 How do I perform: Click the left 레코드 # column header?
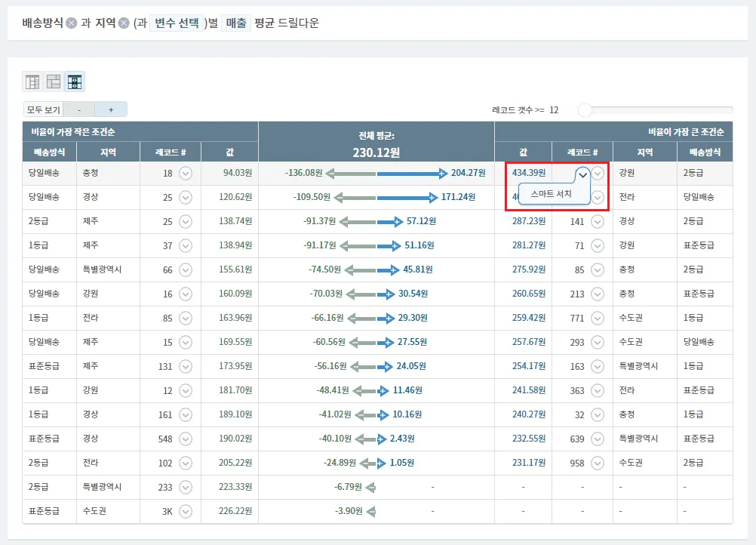click(171, 152)
